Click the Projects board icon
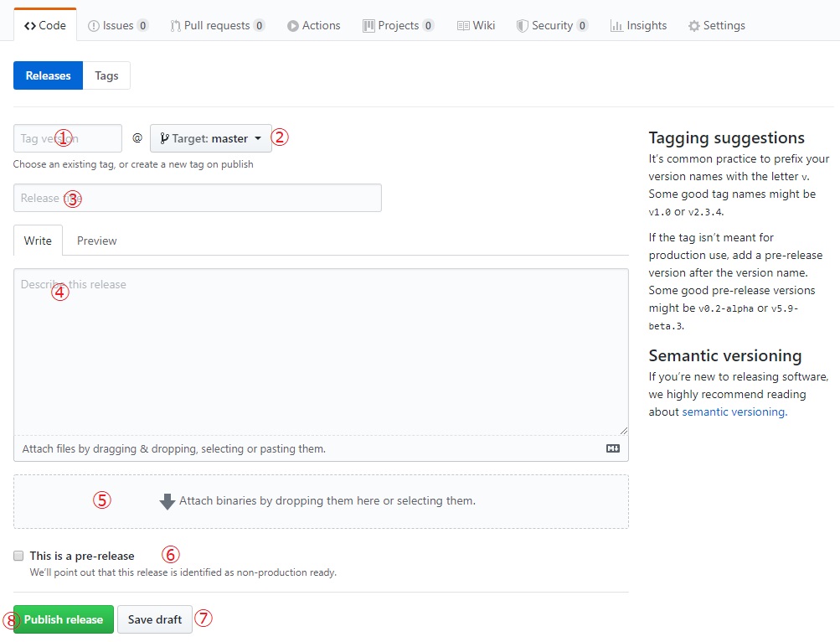This screenshot has width=840, height=642. point(368,26)
